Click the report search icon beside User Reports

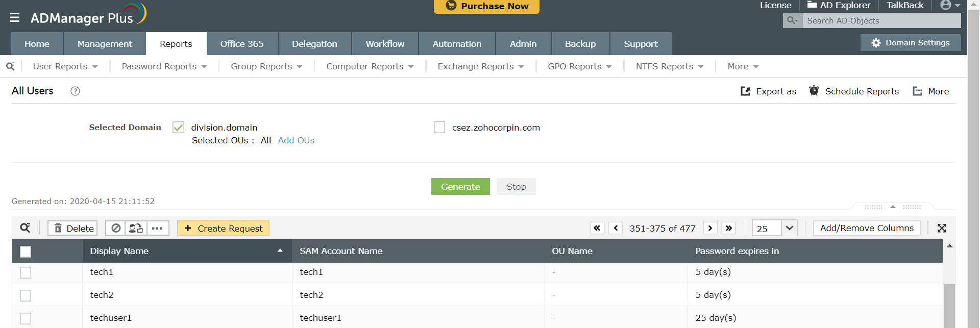(10, 66)
